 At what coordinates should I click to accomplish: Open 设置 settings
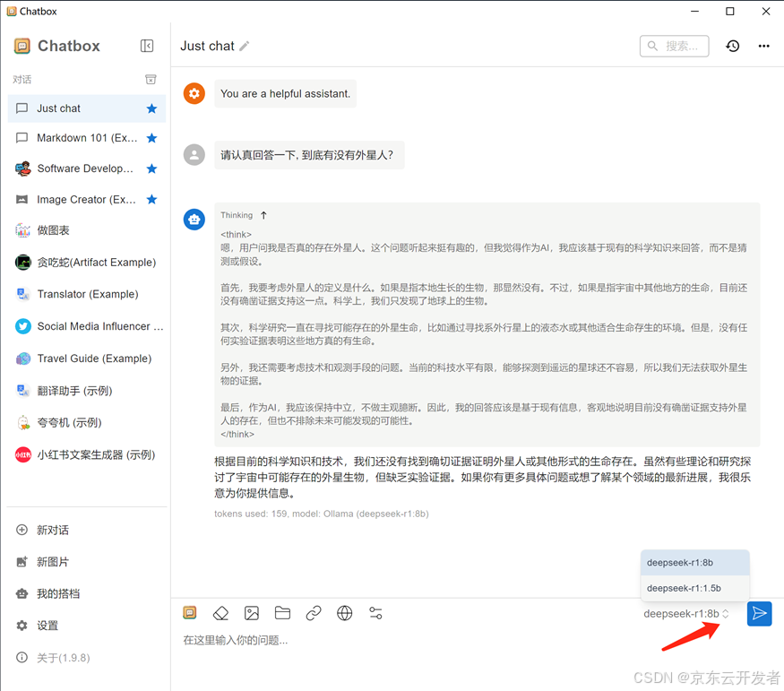[x=87, y=626]
